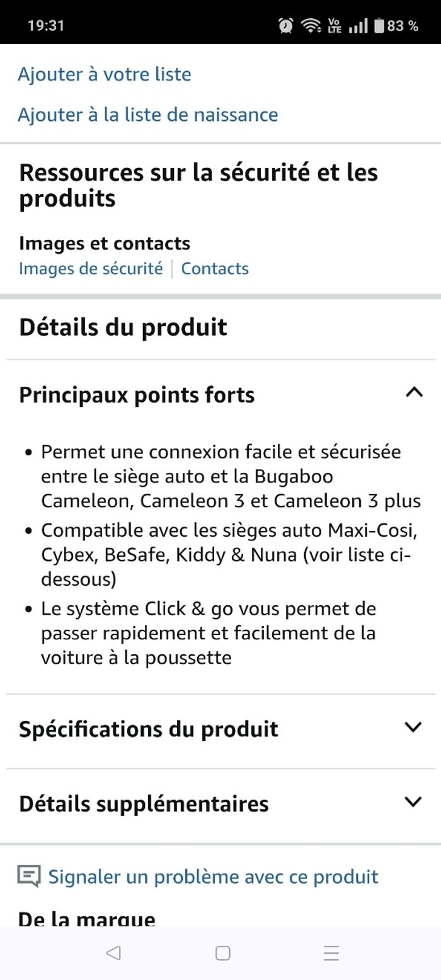Tap the alarm clock status icon
The width and height of the screenshot is (441, 980).
[x=286, y=26]
